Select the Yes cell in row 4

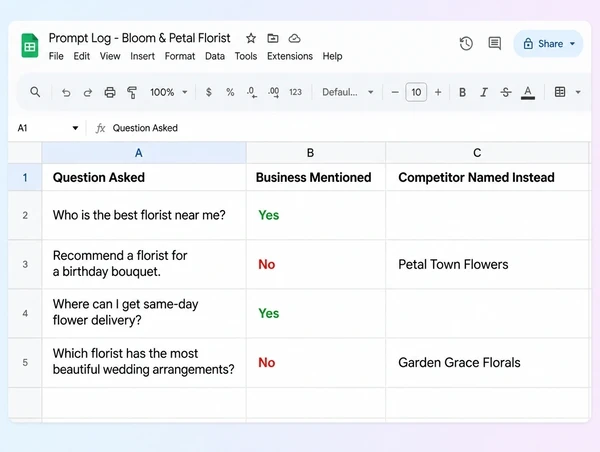click(316, 313)
